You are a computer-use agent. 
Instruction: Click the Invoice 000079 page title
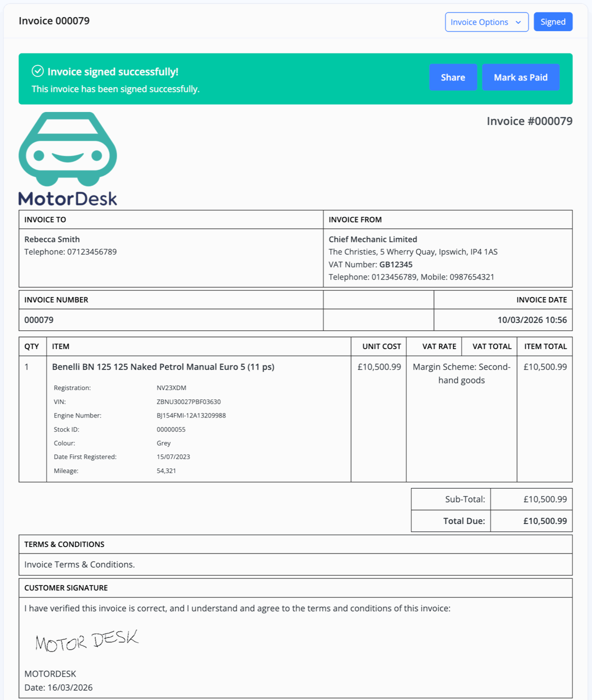(54, 21)
